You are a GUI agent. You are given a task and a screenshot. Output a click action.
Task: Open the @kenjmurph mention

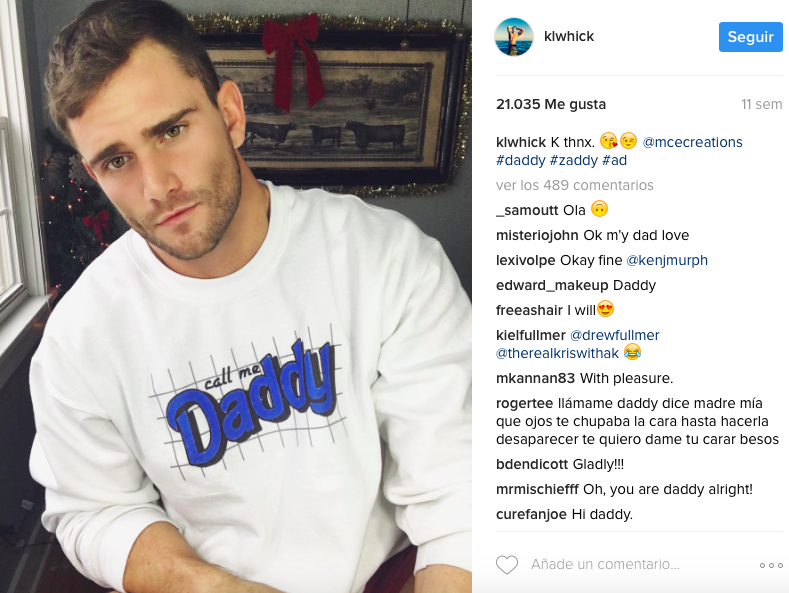(667, 260)
